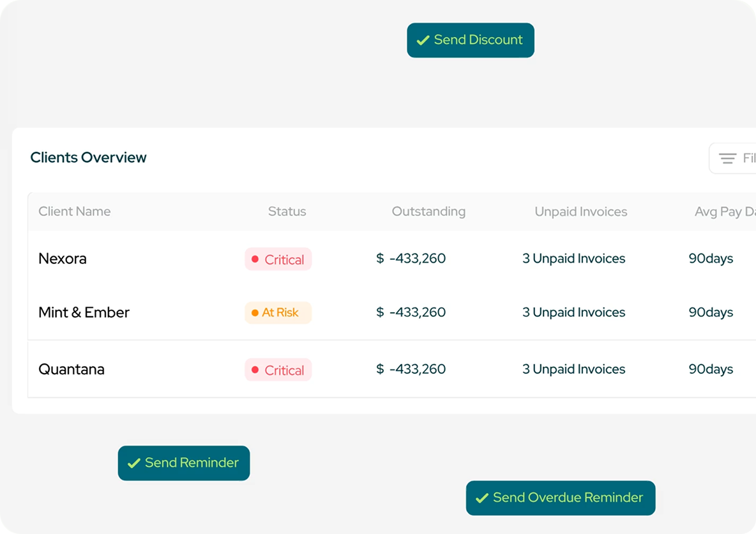
Task: Click Mint & Ember's 3 Unpaid Invoices
Action: point(573,312)
